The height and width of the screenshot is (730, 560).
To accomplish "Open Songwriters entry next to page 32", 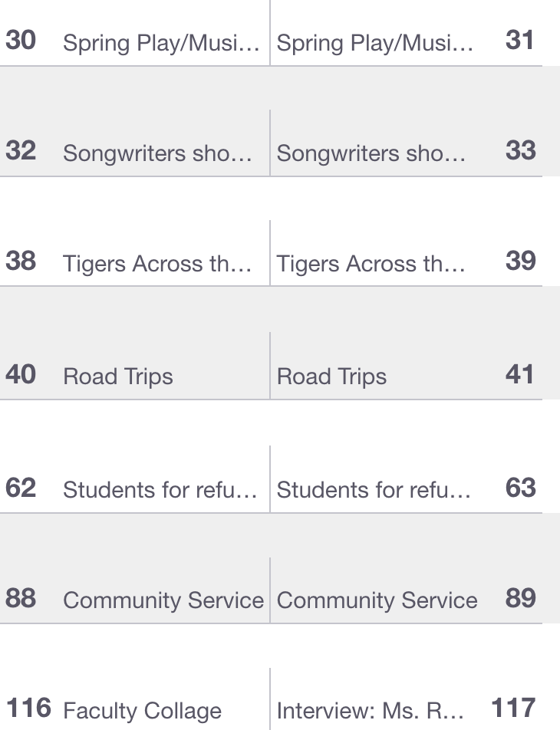I will [157, 153].
